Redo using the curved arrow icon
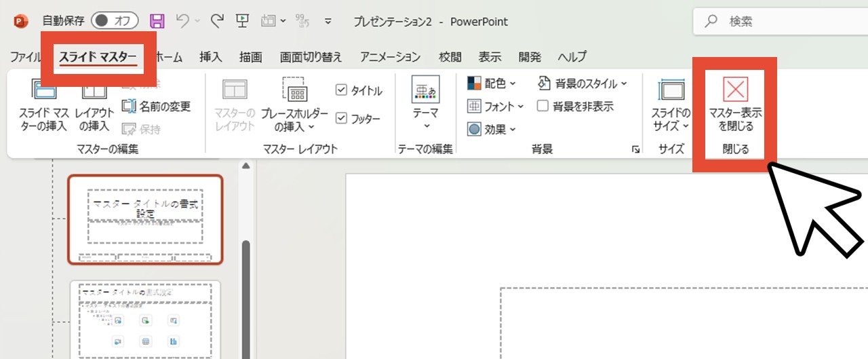 tap(217, 21)
